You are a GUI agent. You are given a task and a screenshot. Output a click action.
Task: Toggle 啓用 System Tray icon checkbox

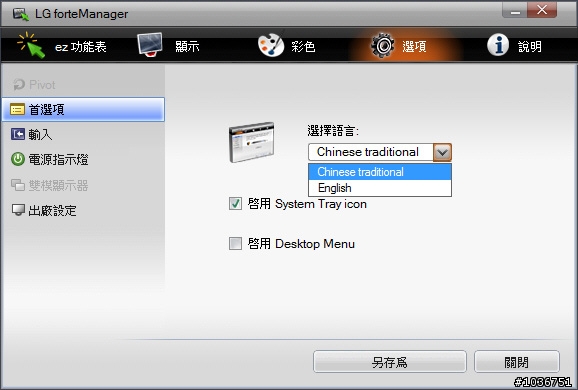235,203
